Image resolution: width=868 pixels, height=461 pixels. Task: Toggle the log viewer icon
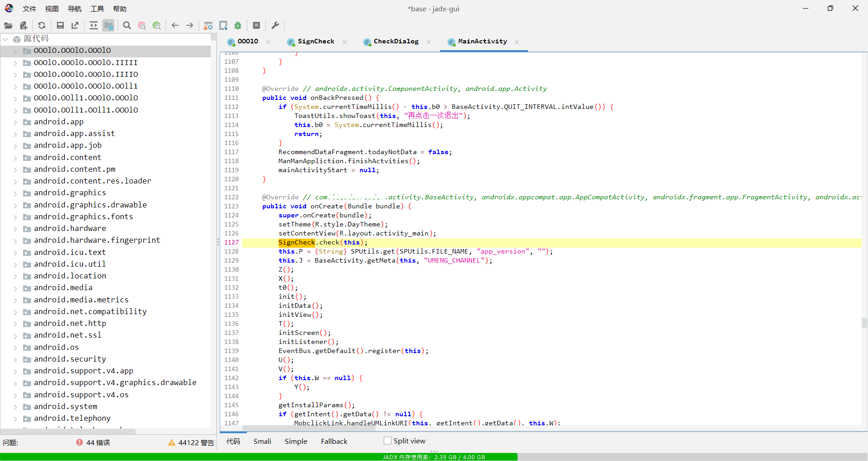pos(256,26)
